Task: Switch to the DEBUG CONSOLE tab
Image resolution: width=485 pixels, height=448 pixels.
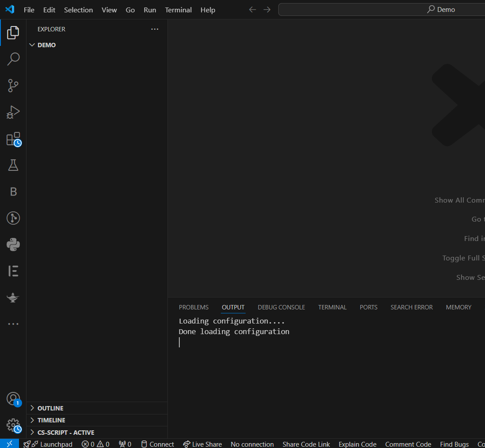Action: coord(281,307)
